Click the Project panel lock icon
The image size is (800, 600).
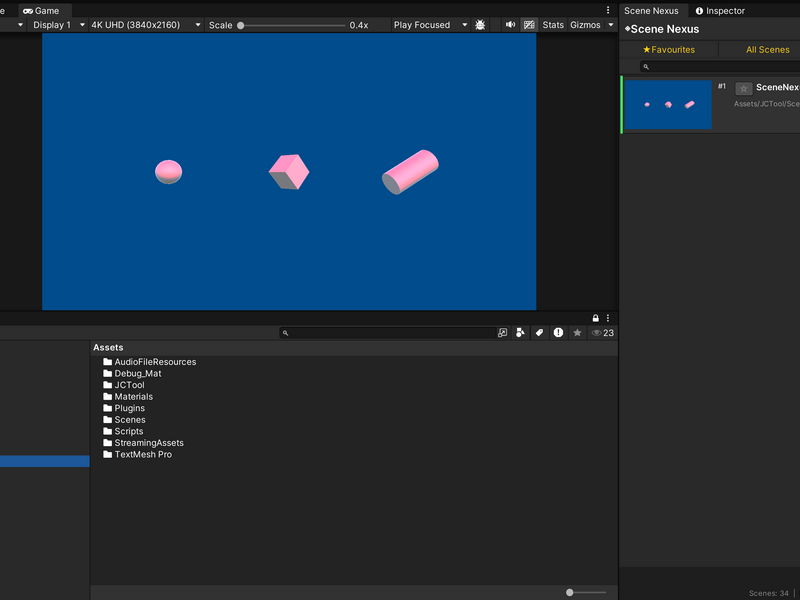pos(595,318)
